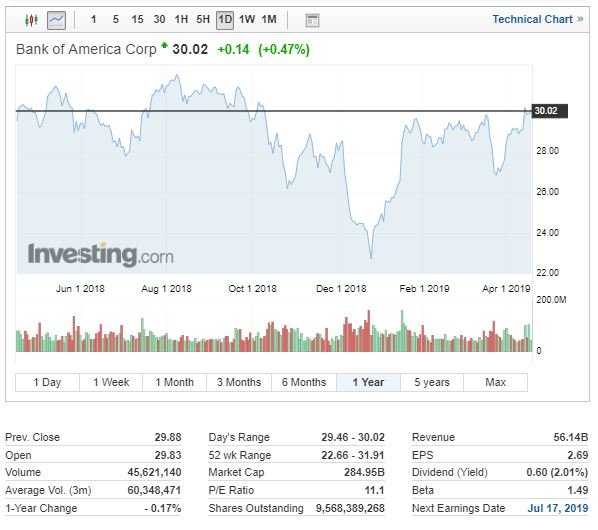This screenshot has width=598, height=530.
Task: Click the Aug 1 2018 axis label
Action: [x=166, y=289]
